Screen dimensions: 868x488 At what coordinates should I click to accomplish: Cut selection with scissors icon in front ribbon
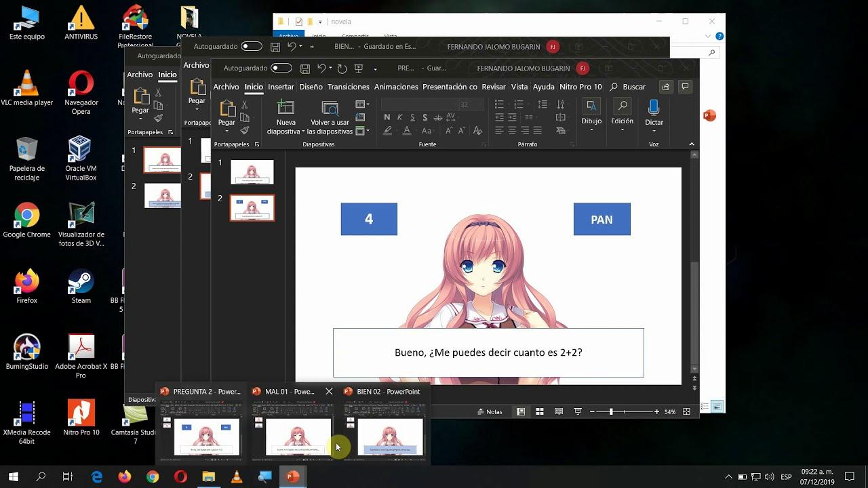click(245, 105)
